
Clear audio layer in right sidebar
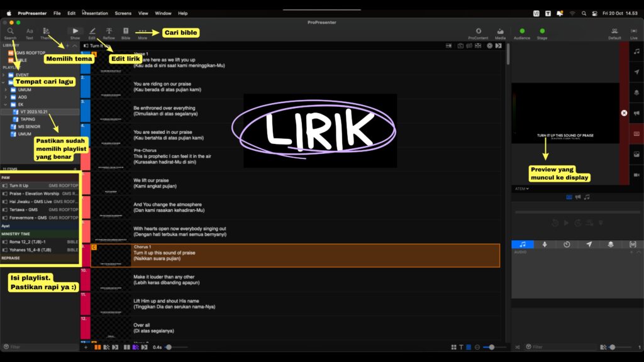pos(636,52)
